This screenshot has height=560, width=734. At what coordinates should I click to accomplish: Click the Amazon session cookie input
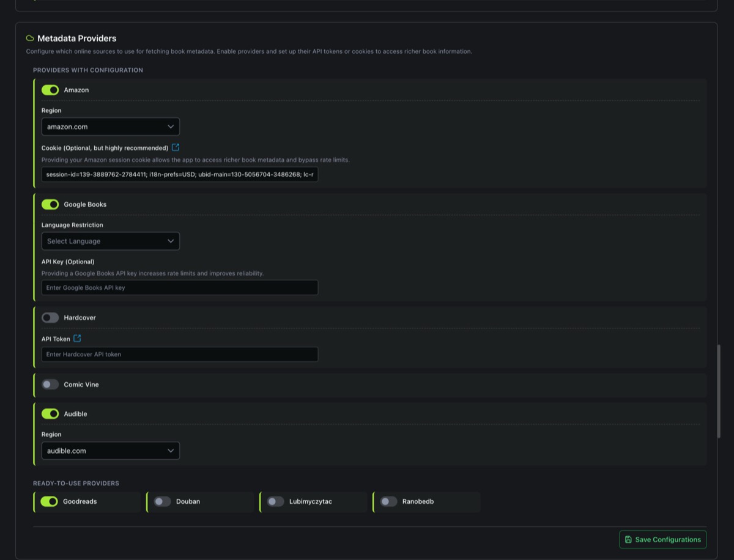(179, 174)
